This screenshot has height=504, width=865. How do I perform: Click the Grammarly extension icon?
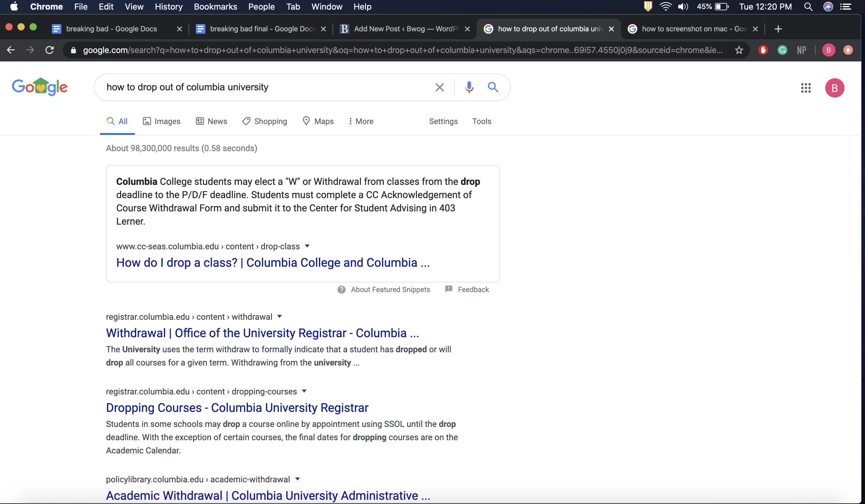point(782,50)
